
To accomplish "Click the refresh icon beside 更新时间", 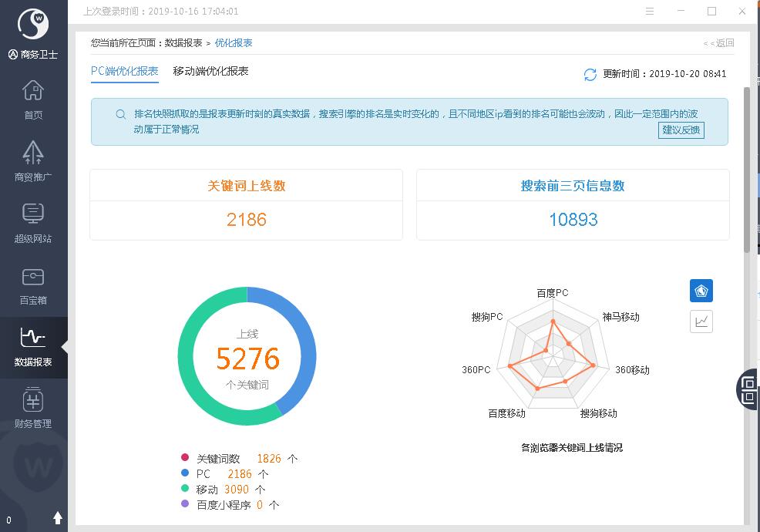I will (590, 74).
